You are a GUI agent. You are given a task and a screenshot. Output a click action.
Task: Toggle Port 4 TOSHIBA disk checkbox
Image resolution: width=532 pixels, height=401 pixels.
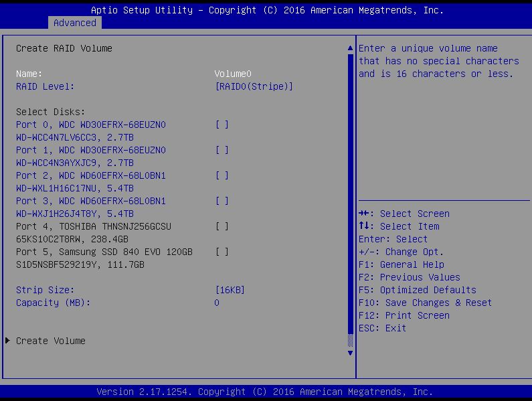click(222, 226)
